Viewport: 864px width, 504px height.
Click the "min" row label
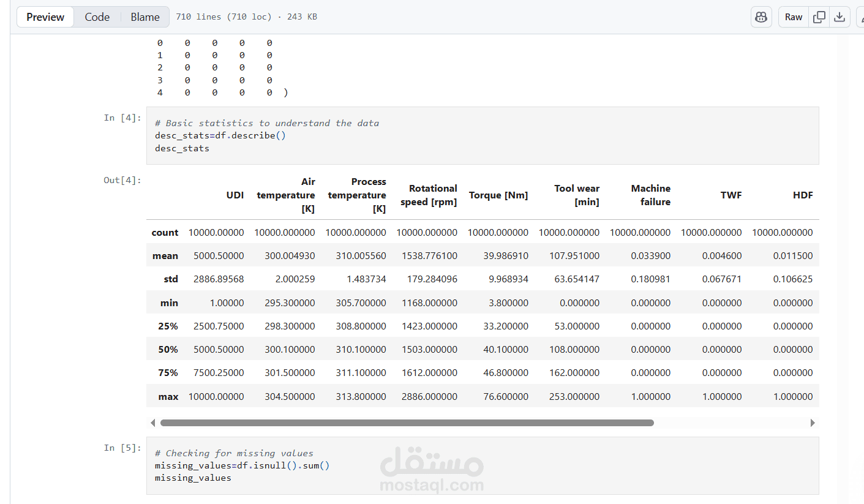pos(170,303)
